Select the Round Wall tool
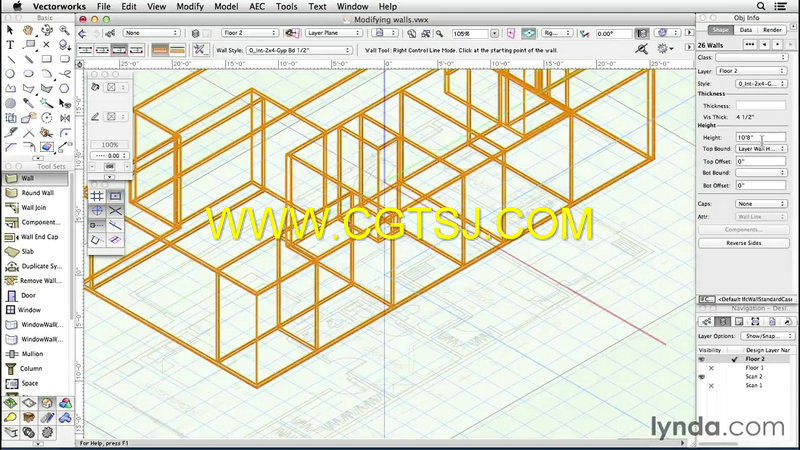 click(x=35, y=193)
